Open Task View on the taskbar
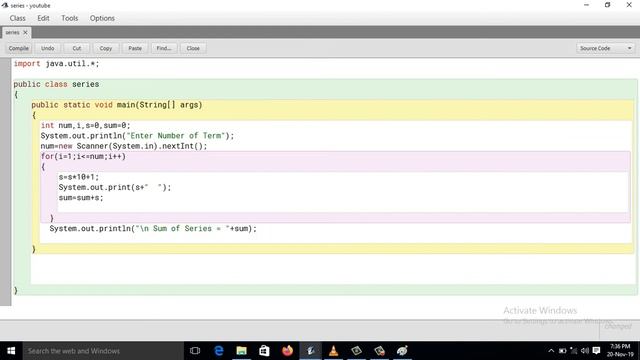This screenshot has width=640, height=360. point(195,351)
